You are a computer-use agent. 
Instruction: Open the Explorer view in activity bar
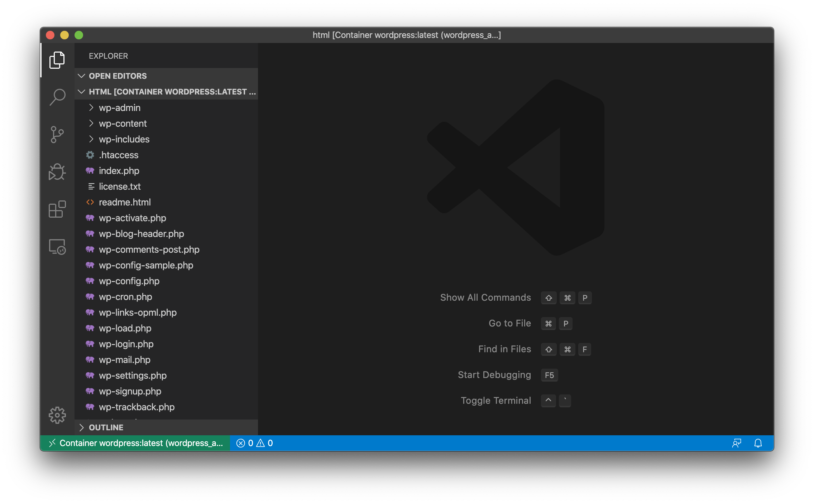(x=57, y=60)
